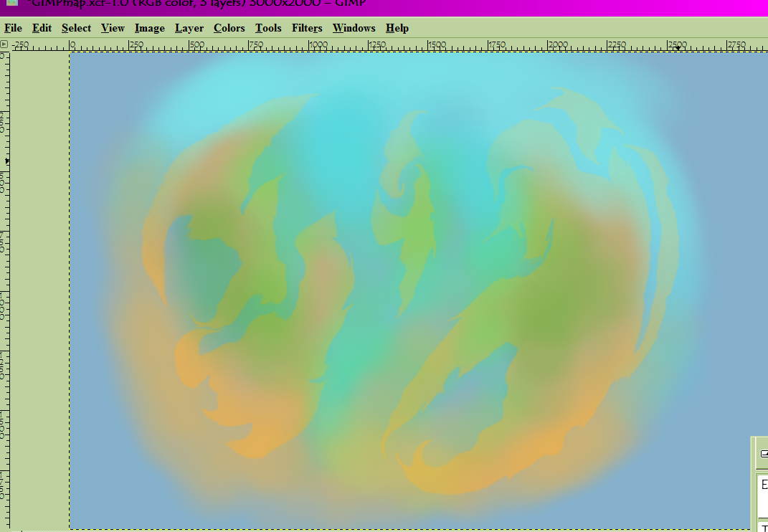768x532 pixels.
Task: Open the Colors menu
Action: [x=229, y=29]
